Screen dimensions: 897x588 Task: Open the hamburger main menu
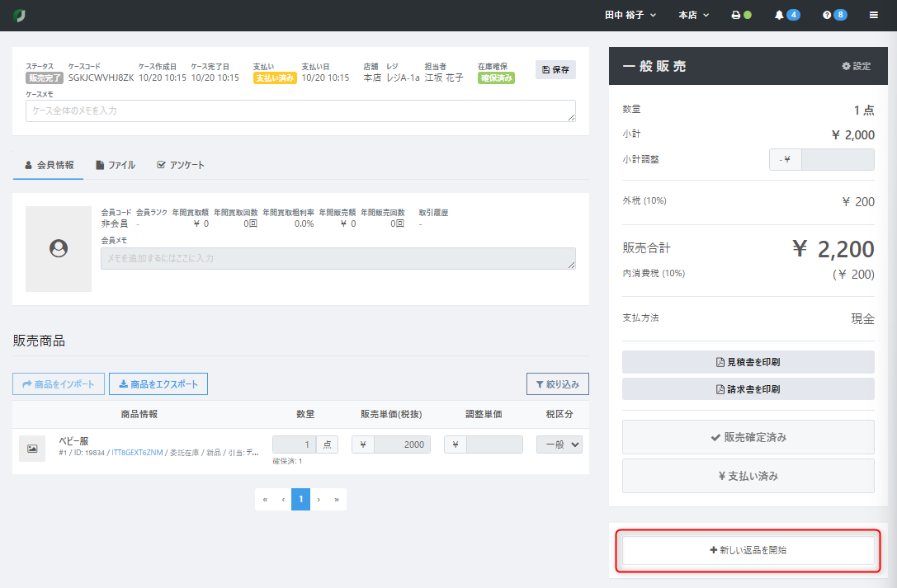click(x=874, y=16)
